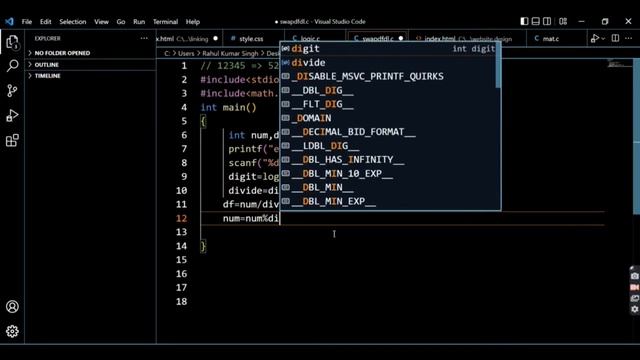
Task: Click the closing brace on line 14
Action: (203, 246)
